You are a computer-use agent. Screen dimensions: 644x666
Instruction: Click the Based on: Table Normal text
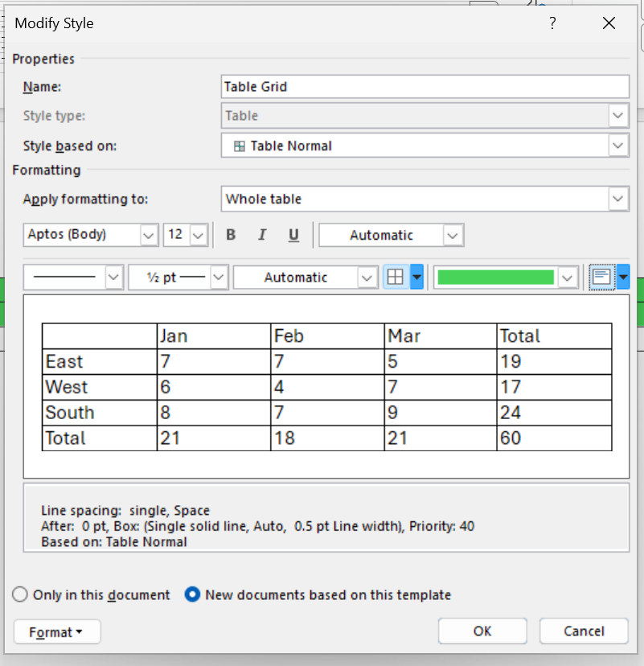click(114, 542)
